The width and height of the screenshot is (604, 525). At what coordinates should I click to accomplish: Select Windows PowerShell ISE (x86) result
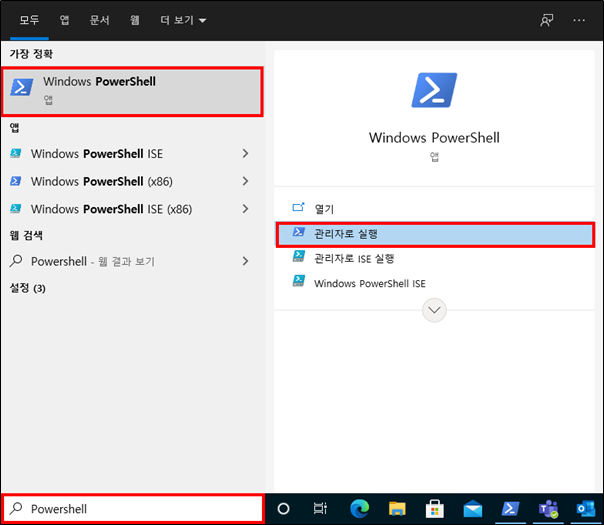coord(119,209)
